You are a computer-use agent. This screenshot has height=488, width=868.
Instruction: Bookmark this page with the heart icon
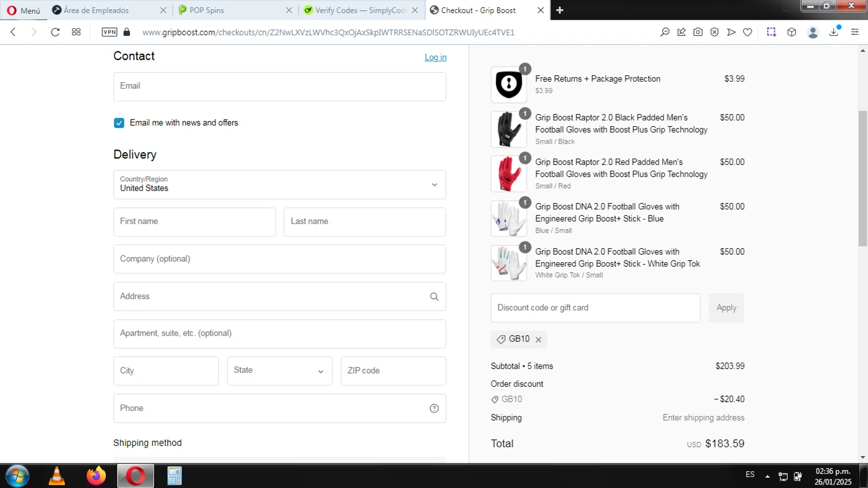pos(748,32)
